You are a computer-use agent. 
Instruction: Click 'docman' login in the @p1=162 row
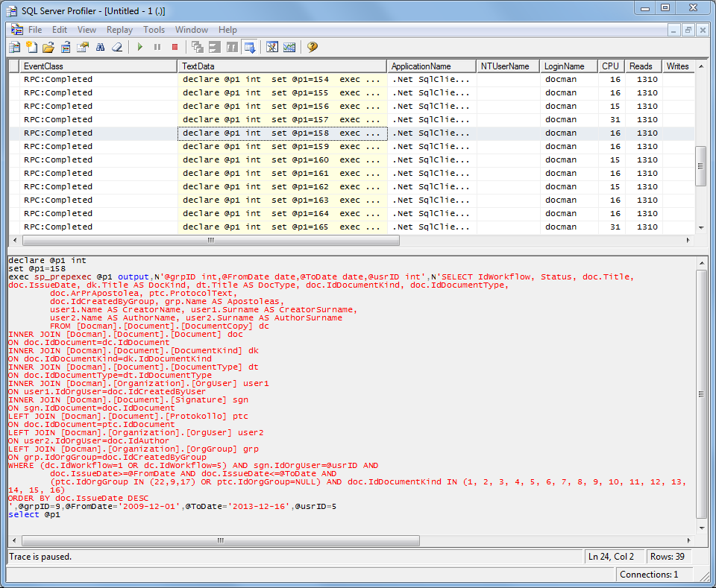click(561, 187)
